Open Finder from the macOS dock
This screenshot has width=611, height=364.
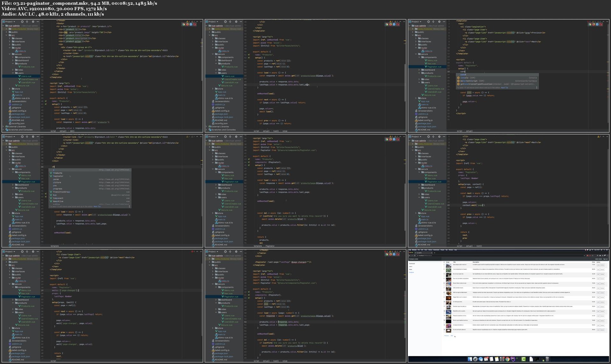pyautogui.click(x=470, y=359)
